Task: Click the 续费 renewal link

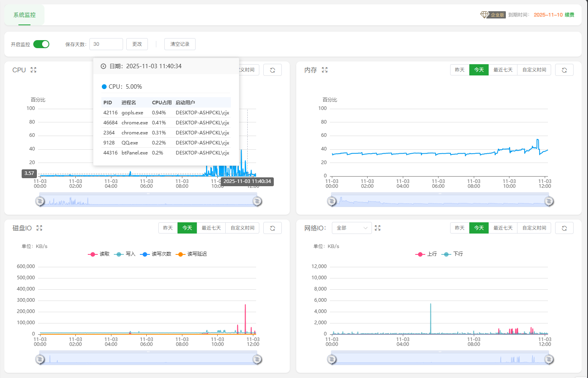Action: pyautogui.click(x=569, y=15)
